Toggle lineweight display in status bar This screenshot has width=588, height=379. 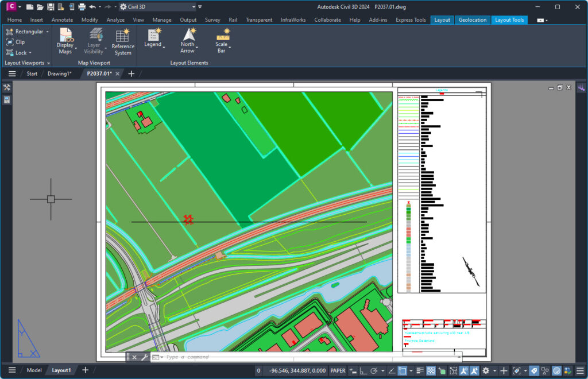coord(420,371)
